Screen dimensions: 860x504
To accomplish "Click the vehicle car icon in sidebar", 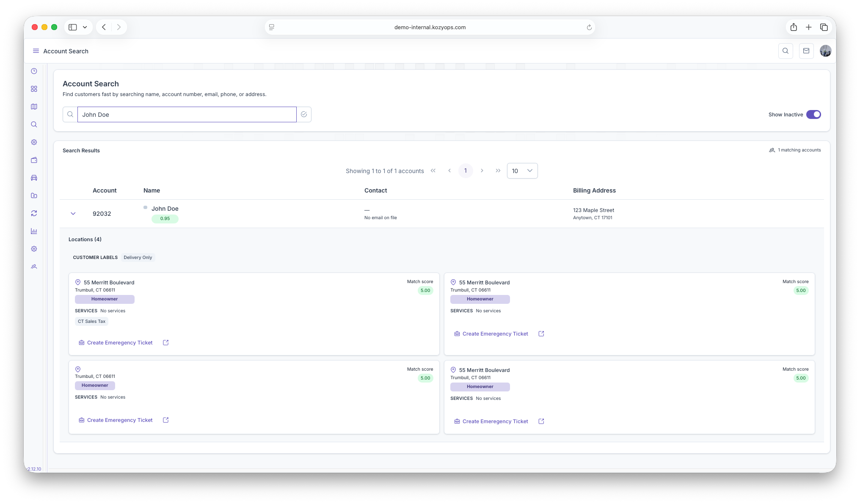I will [34, 178].
